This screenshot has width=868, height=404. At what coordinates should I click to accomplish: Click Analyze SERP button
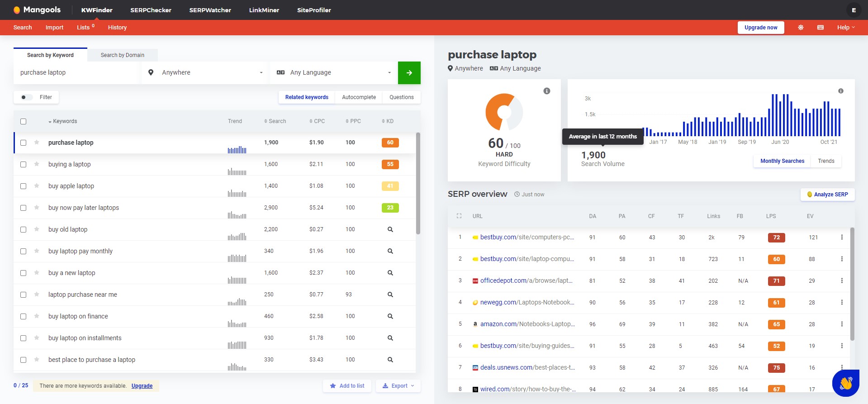pyautogui.click(x=827, y=195)
